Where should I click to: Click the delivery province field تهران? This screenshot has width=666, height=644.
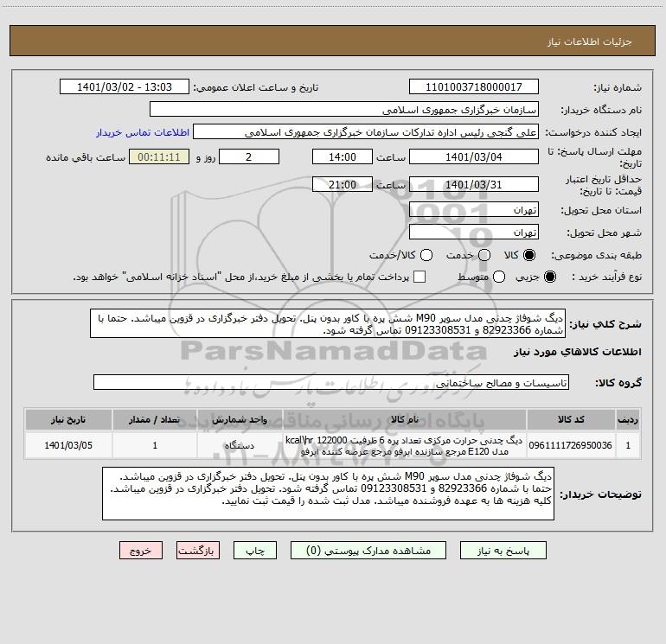coord(474,210)
